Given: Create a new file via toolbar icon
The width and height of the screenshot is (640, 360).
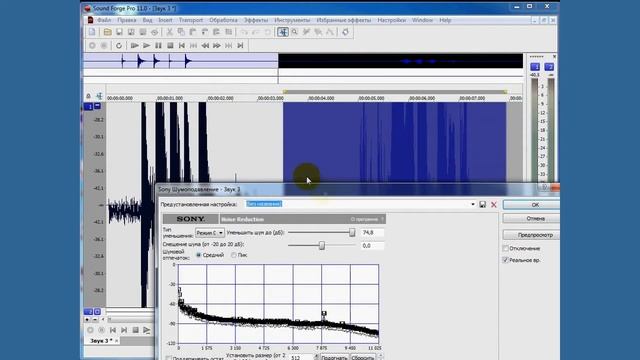Looking at the screenshot, I should coord(92,32).
